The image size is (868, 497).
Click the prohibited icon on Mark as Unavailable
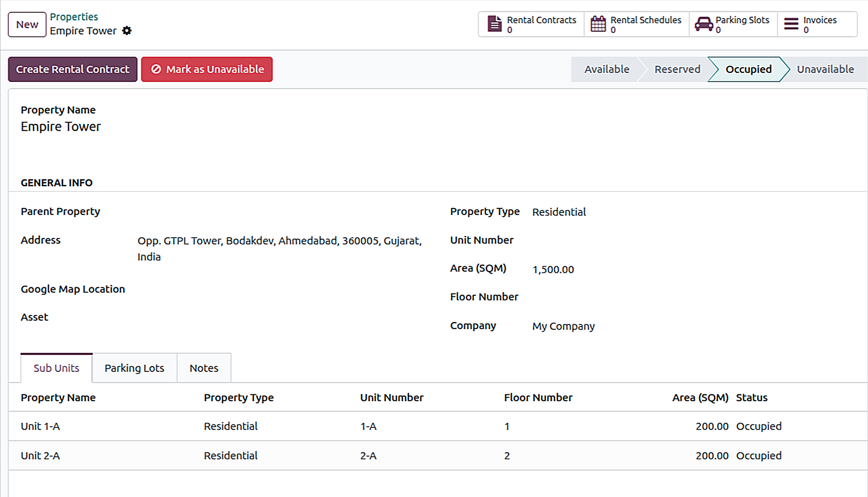point(156,69)
